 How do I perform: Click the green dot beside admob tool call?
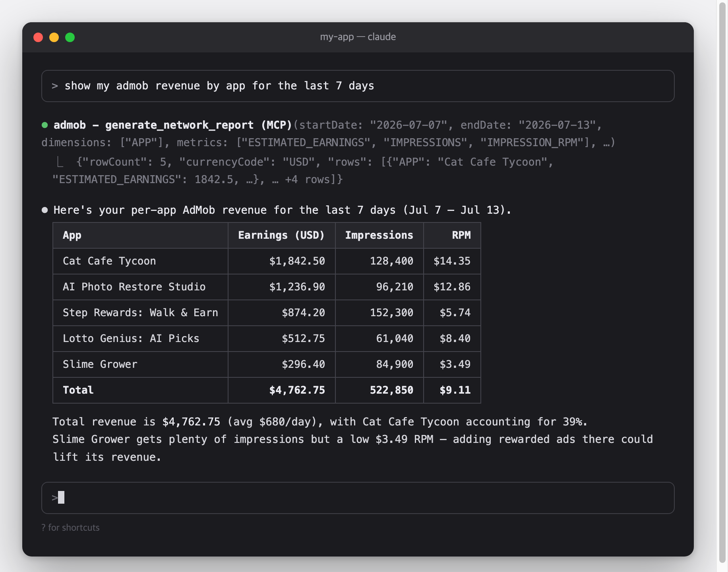point(45,125)
